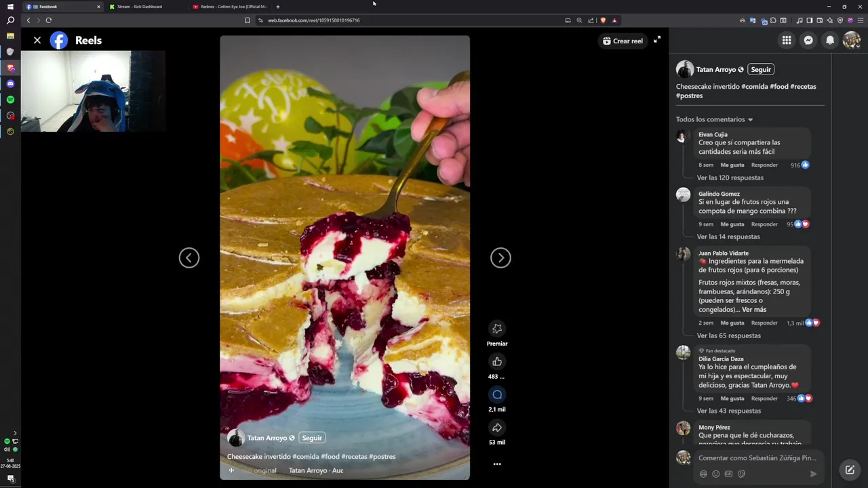Open the account profile picture menu
868x488 pixels.
(x=852, y=41)
